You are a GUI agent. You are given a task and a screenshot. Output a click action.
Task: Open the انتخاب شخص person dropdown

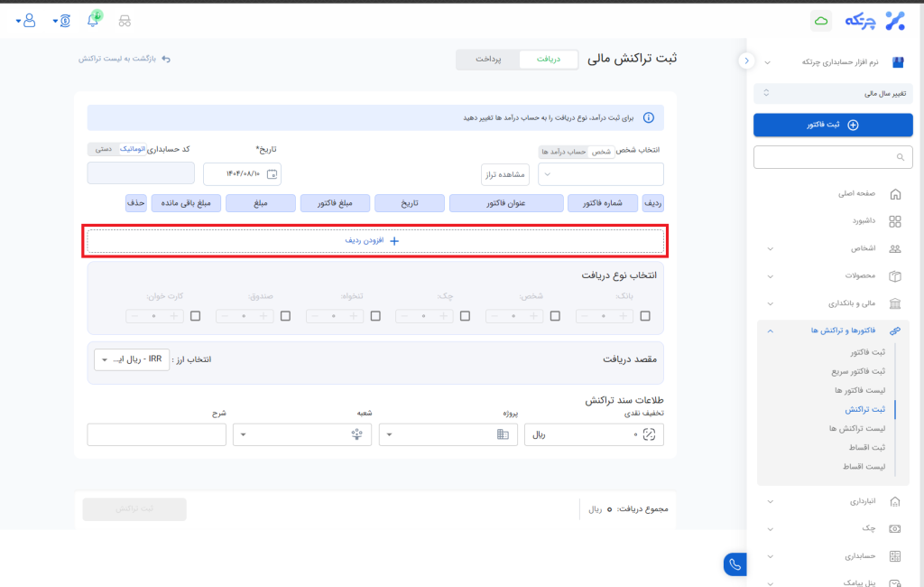[601, 174]
